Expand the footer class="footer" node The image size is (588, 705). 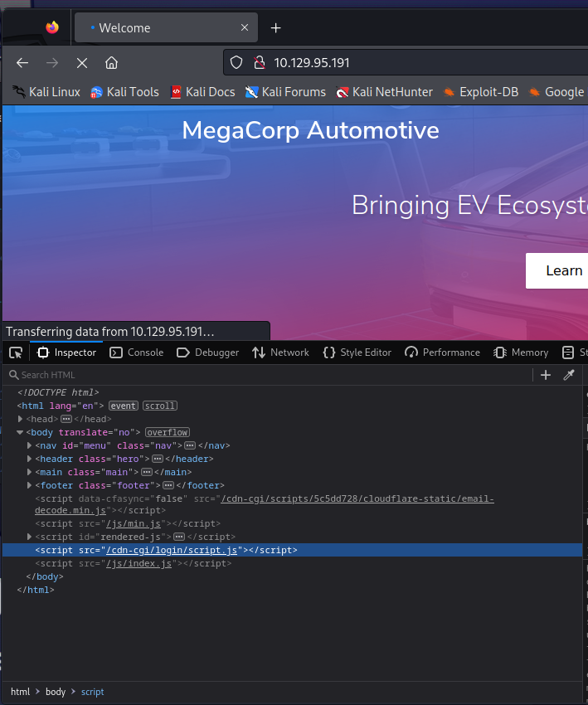[29, 485]
